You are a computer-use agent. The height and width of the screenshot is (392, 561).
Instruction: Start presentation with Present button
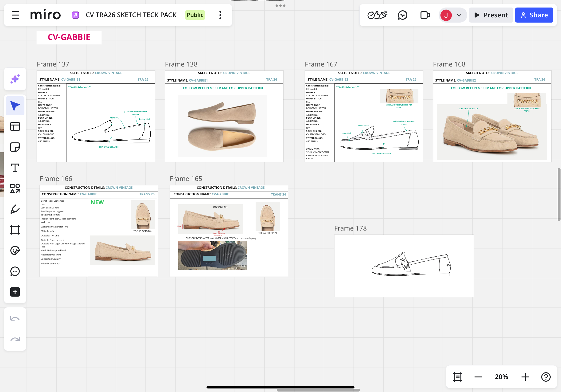(491, 15)
